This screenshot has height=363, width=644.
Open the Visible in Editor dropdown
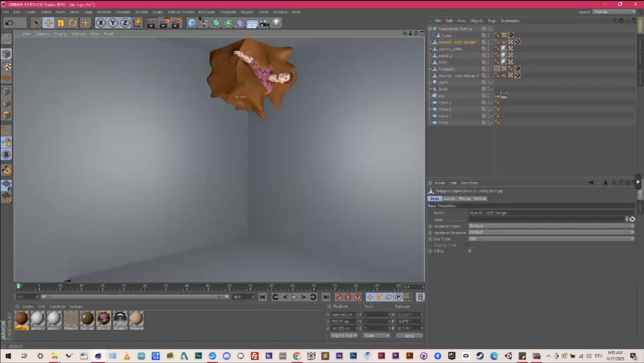coord(551,226)
